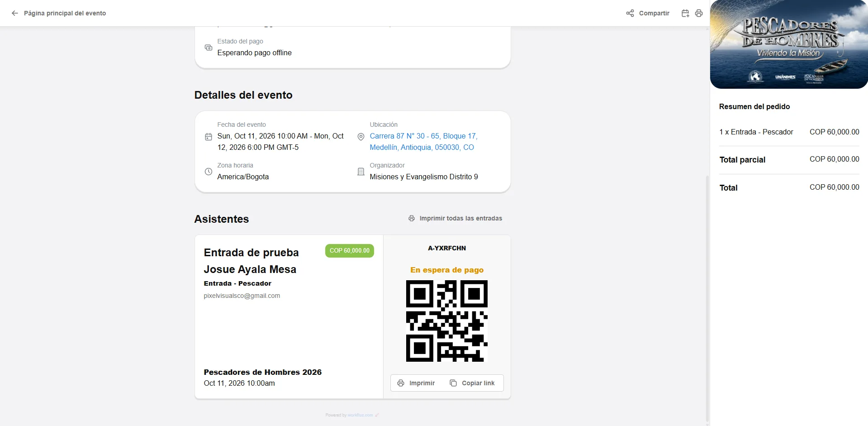Click Misiones y Evangelismo Distrito 9
Image resolution: width=868 pixels, height=426 pixels.
pos(424,177)
